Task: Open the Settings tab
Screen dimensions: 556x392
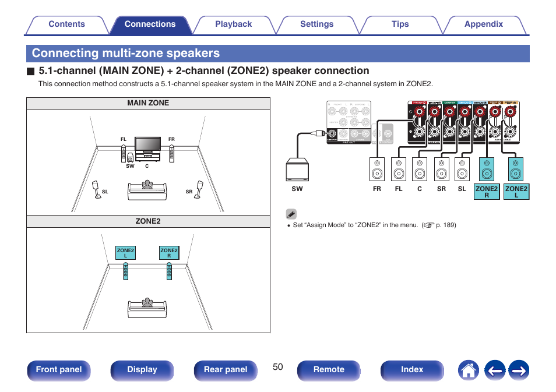Action: tap(316, 24)
